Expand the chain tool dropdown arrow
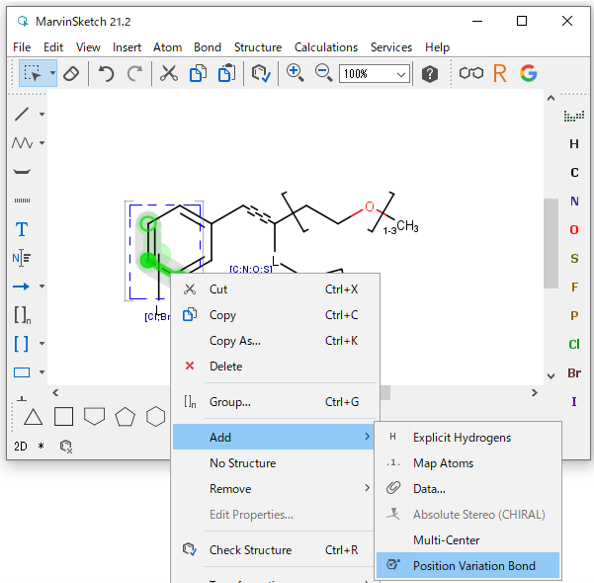594x583 pixels. click(42, 143)
